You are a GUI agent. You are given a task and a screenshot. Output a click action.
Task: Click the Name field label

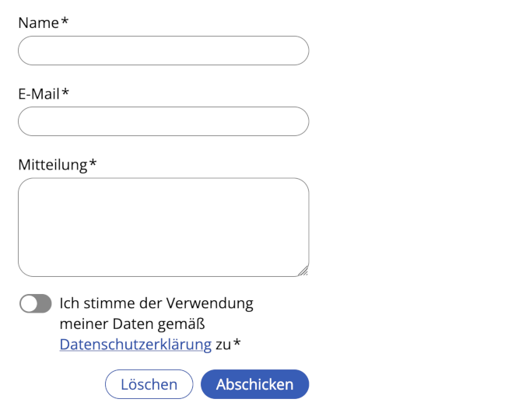(x=38, y=23)
